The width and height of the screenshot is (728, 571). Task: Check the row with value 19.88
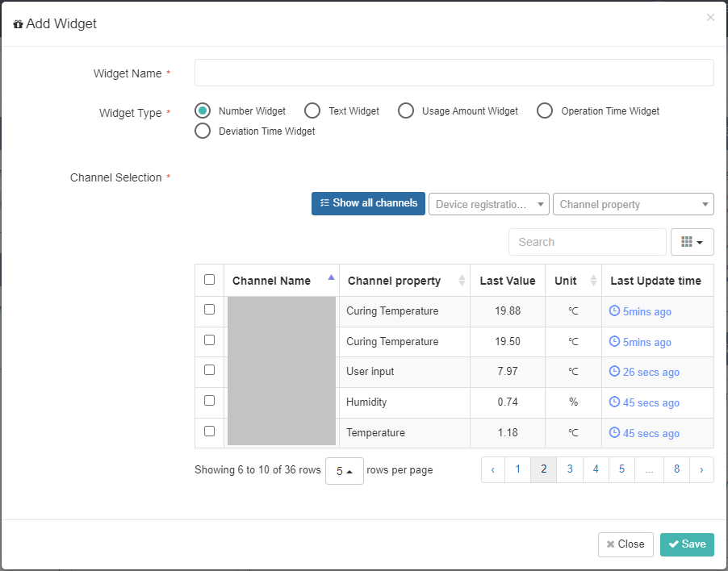209,310
